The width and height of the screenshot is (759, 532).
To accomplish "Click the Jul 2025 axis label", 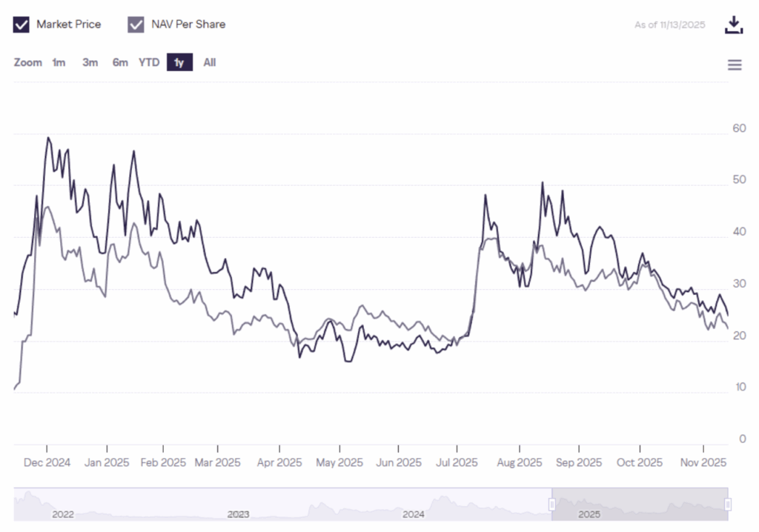I will [x=458, y=462].
